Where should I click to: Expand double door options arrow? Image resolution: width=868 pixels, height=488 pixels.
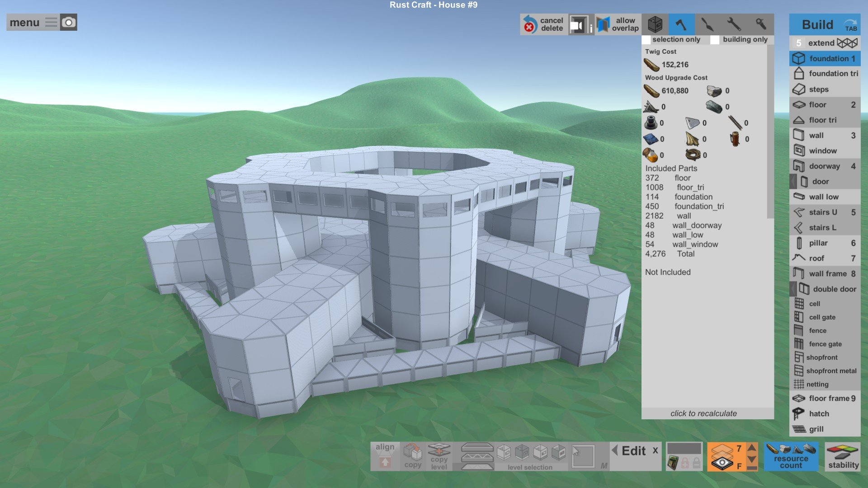(793, 289)
